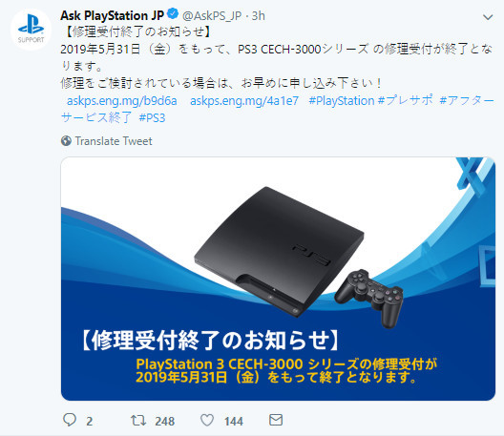This screenshot has height=436, width=504.
Task: Click the Translate Tweet link
Action: [114, 141]
